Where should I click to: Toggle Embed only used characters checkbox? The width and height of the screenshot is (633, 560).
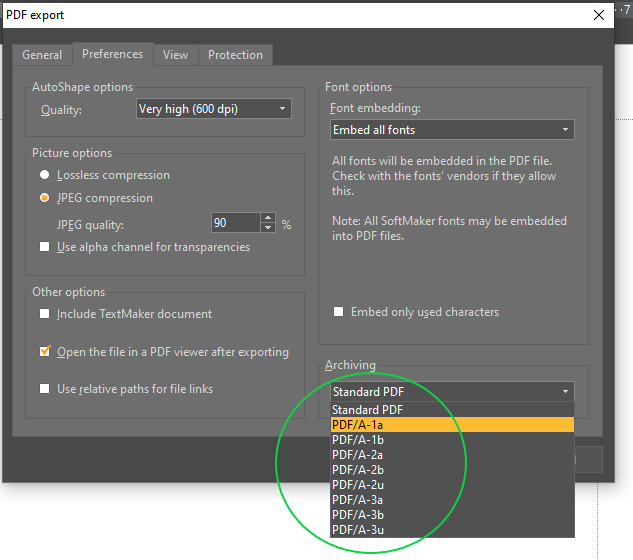tap(340, 312)
